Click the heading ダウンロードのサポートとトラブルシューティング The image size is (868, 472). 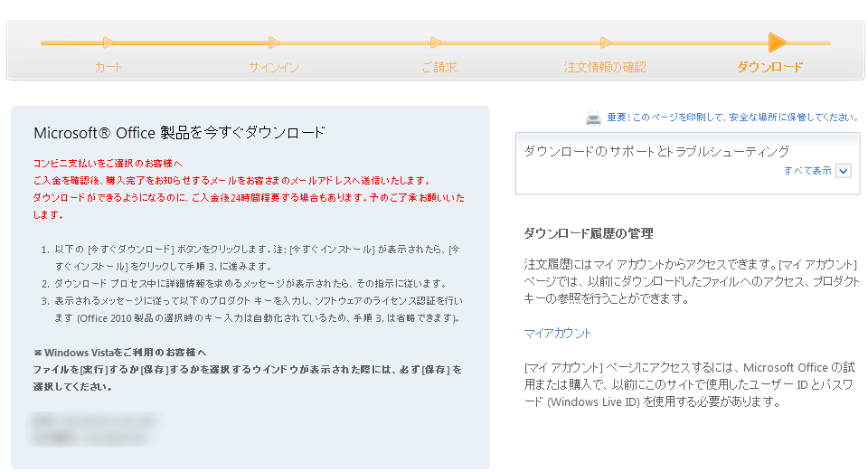[656, 152]
